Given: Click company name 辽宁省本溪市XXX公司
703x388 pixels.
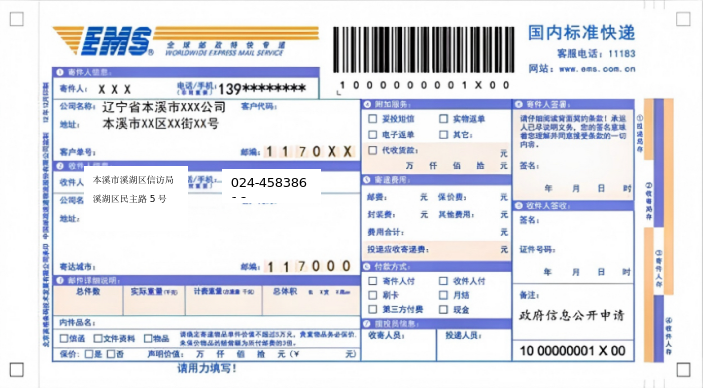Looking at the screenshot, I should 164,107.
